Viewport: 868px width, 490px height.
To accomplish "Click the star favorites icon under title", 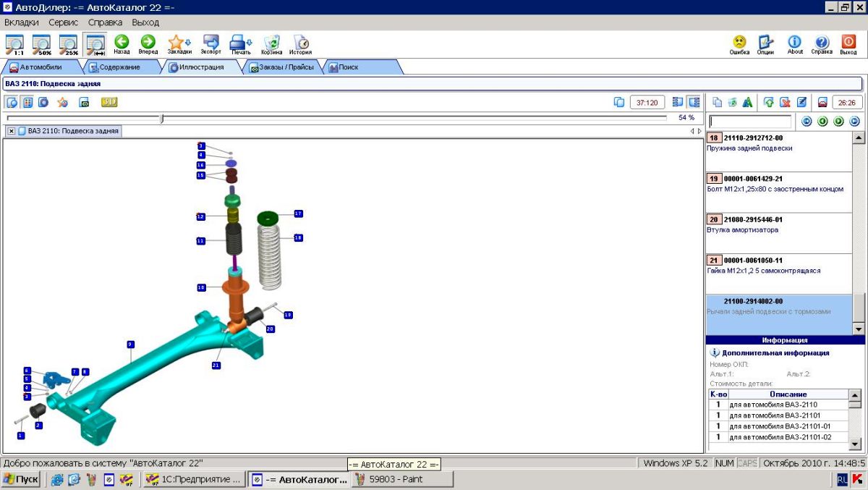I will point(63,102).
